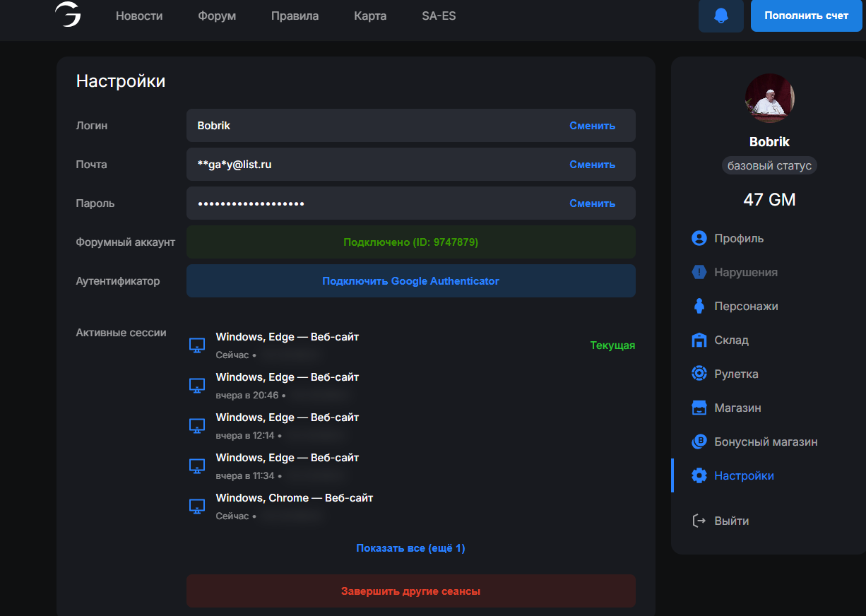Viewport: 866px width, 616px height.
Task: Click the Bobrik profile avatar picture
Action: click(769, 98)
